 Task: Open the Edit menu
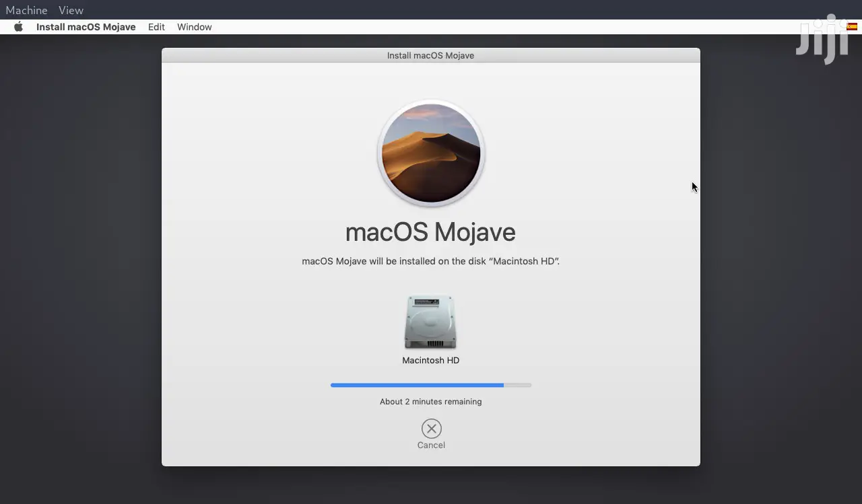coord(156,27)
